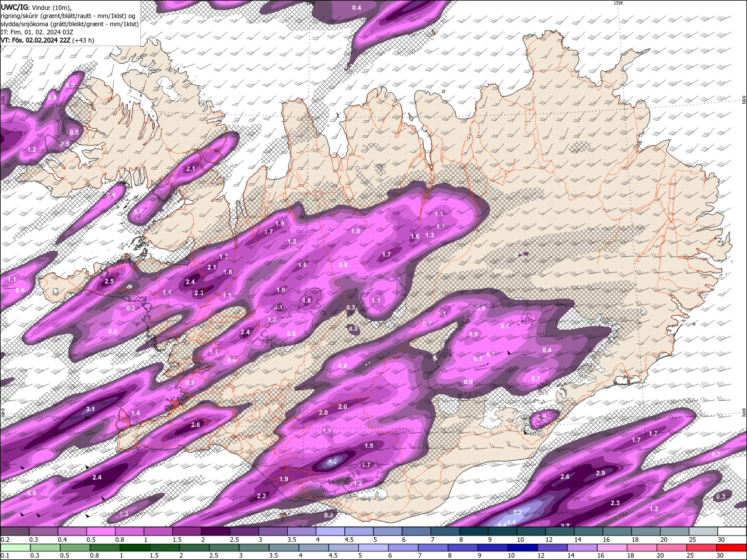Image resolution: width=747 pixels, height=560 pixels.
Task: Click the '2.2' precipitation value on the map
Action: pos(261,496)
